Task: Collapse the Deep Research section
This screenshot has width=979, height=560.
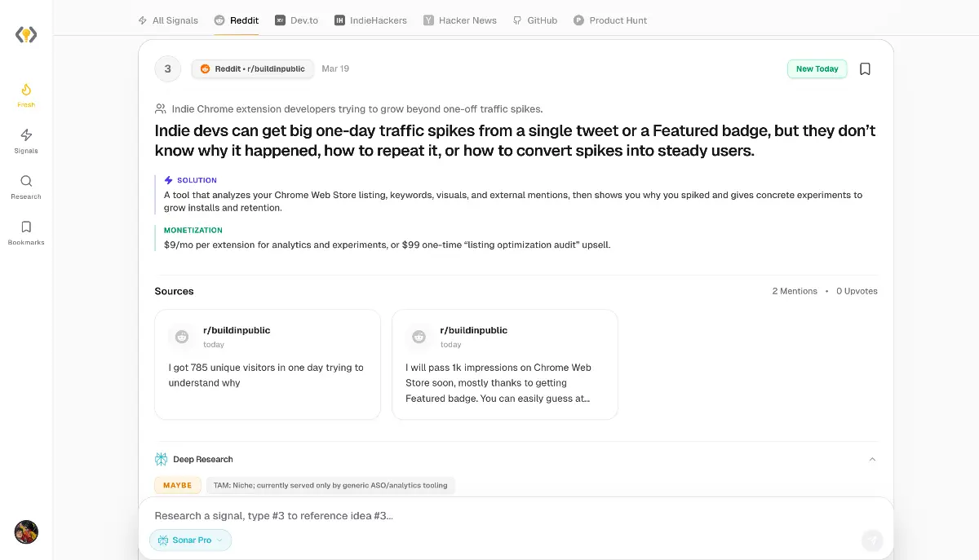Action: coord(872,459)
